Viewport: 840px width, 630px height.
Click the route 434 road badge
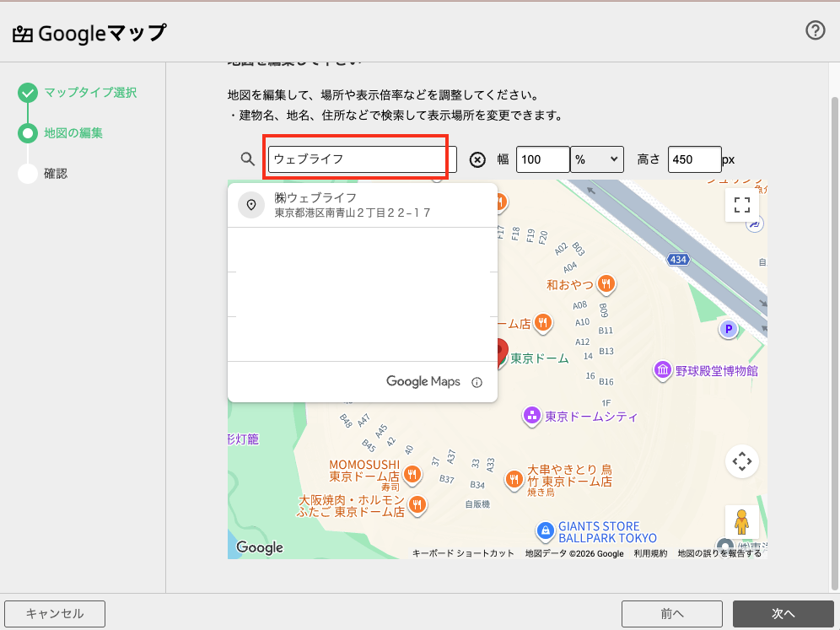(678, 260)
